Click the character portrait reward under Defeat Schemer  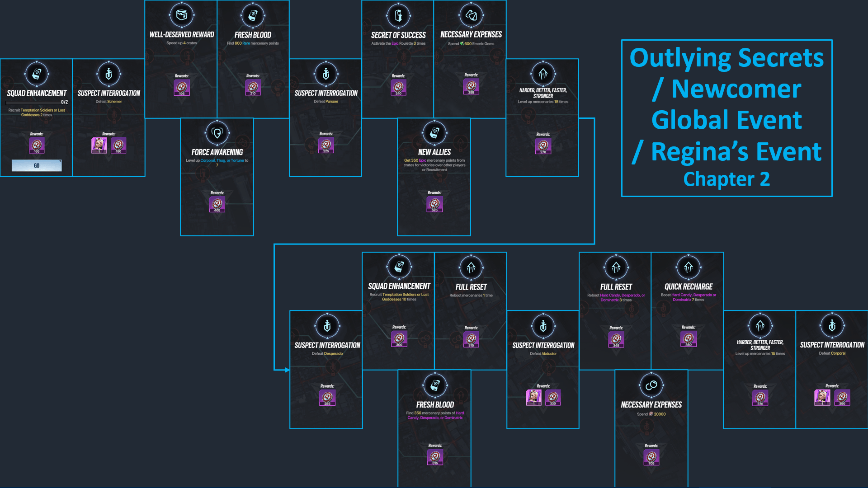(99, 145)
